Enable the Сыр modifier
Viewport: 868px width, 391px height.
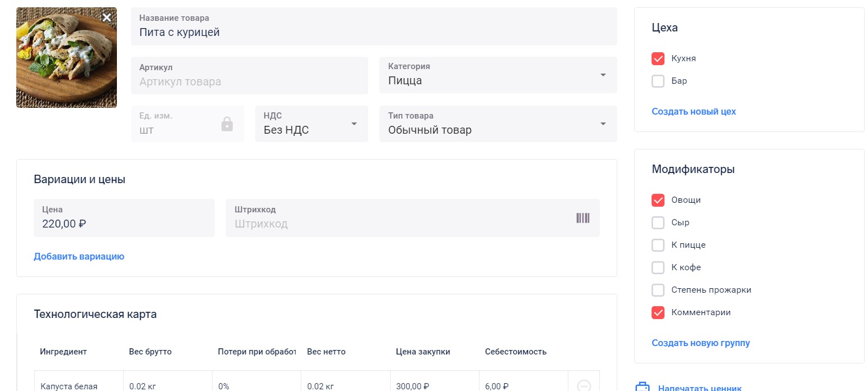pyautogui.click(x=658, y=222)
